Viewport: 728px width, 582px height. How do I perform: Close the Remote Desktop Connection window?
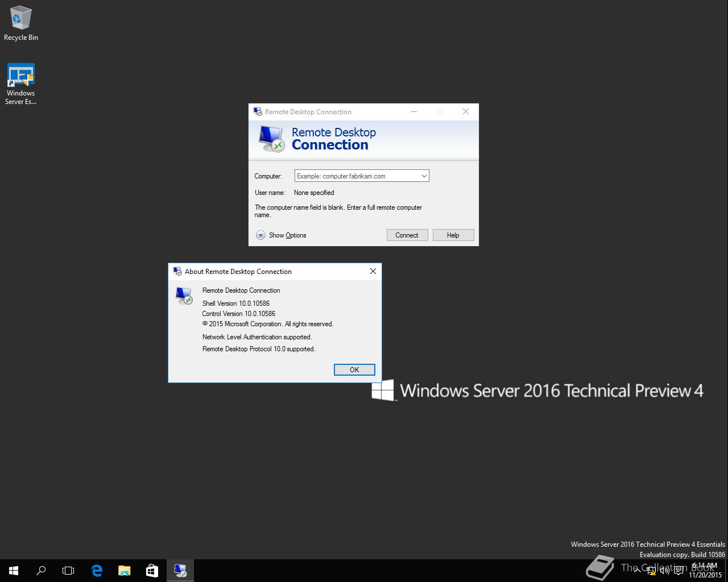point(466,111)
